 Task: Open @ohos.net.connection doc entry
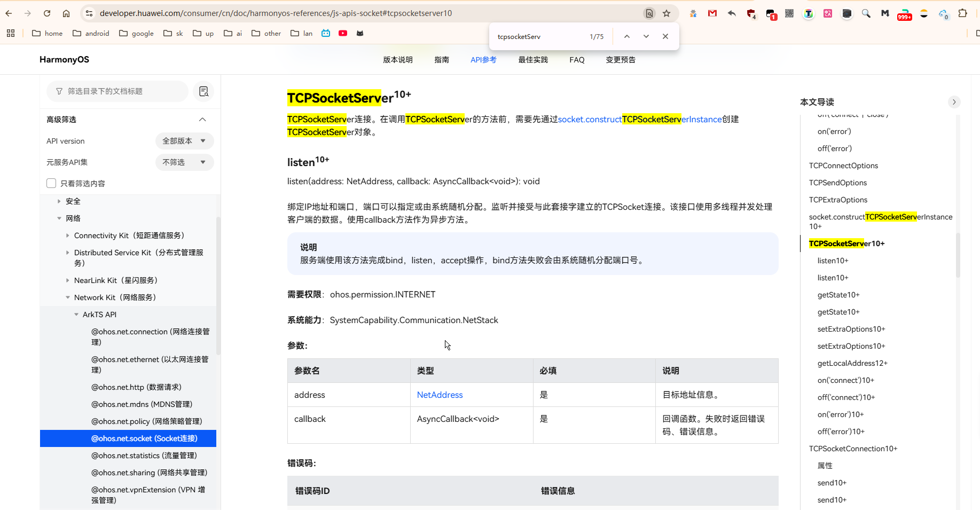click(x=150, y=337)
